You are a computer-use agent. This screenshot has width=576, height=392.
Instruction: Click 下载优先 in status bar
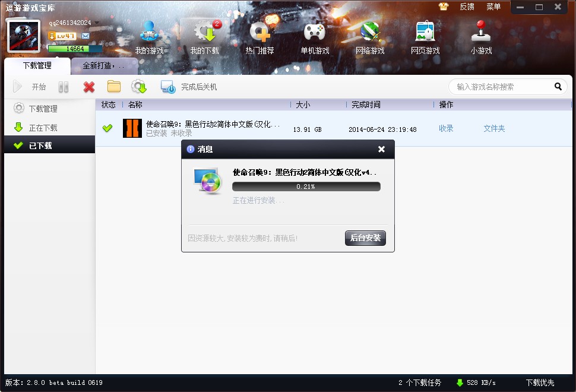[540, 383]
